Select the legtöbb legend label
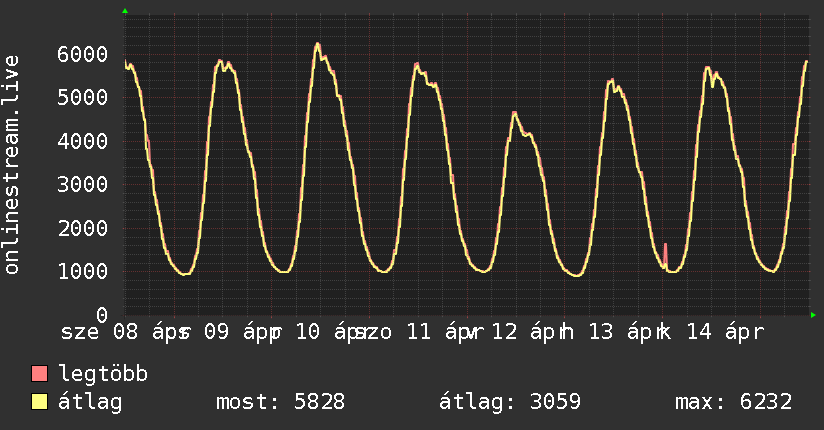 pos(103,375)
